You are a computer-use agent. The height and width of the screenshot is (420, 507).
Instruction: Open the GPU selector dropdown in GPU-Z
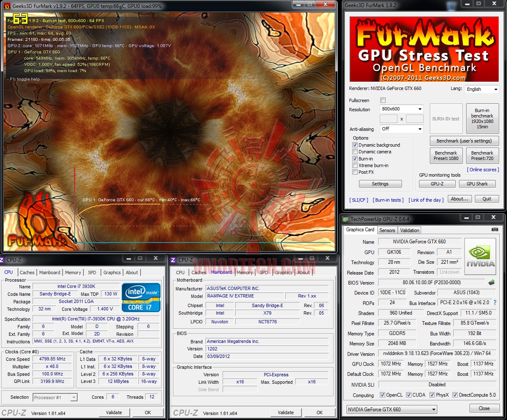(x=392, y=409)
